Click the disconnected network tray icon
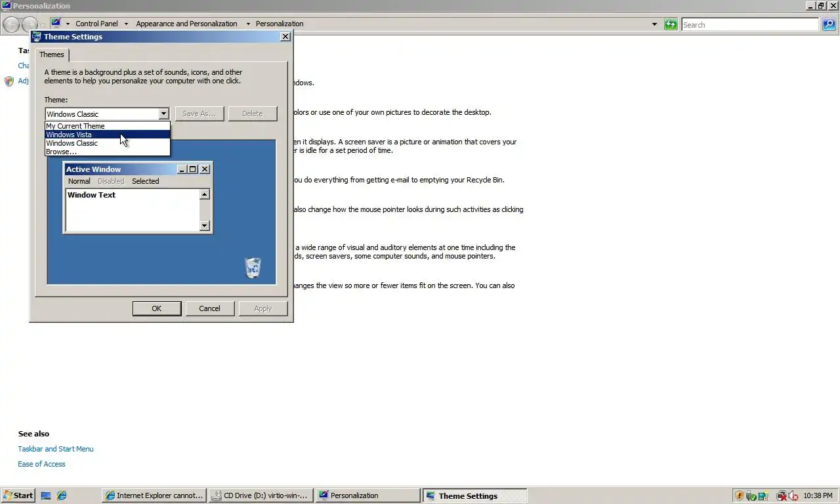This screenshot has height=504, width=840. pyautogui.click(x=781, y=496)
